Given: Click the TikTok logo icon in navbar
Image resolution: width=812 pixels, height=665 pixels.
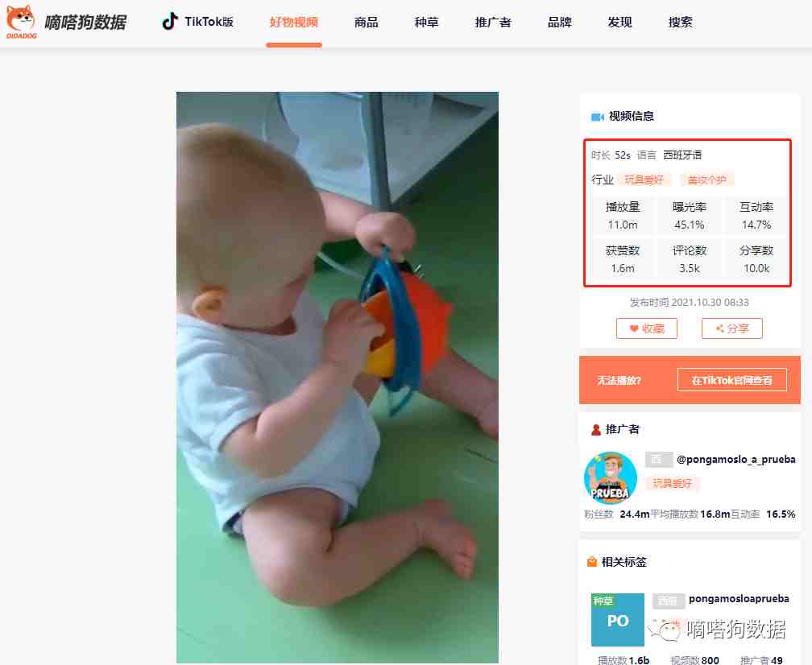Looking at the screenshot, I should [169, 21].
